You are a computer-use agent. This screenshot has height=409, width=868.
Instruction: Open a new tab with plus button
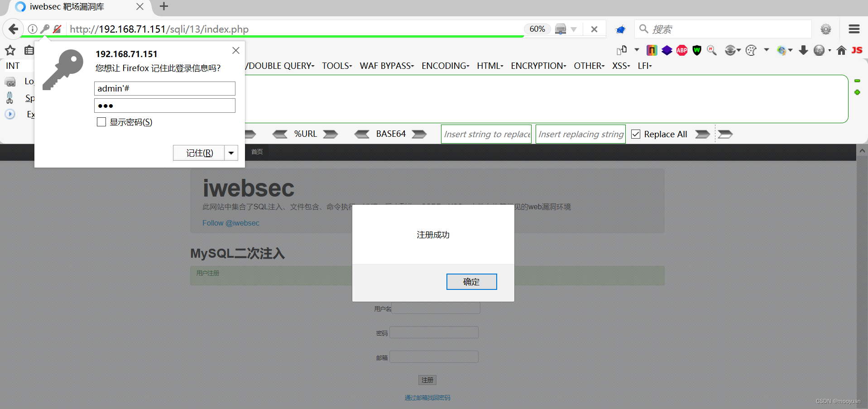pyautogui.click(x=164, y=6)
